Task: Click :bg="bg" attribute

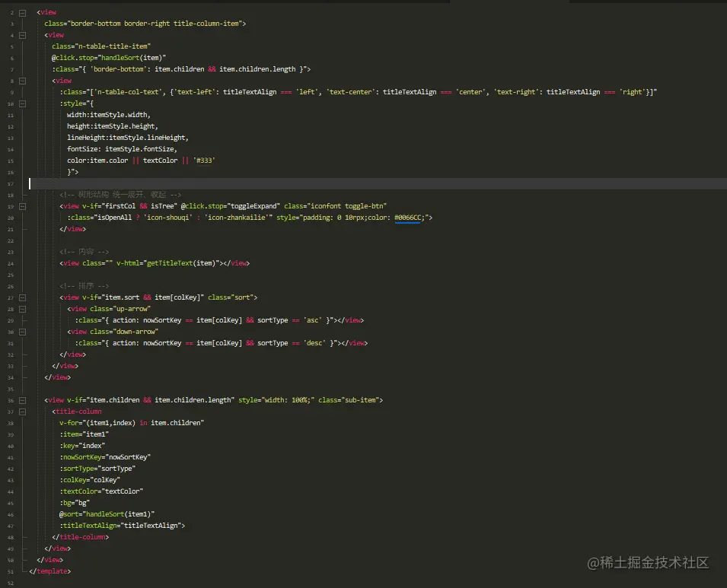Action: (x=74, y=503)
